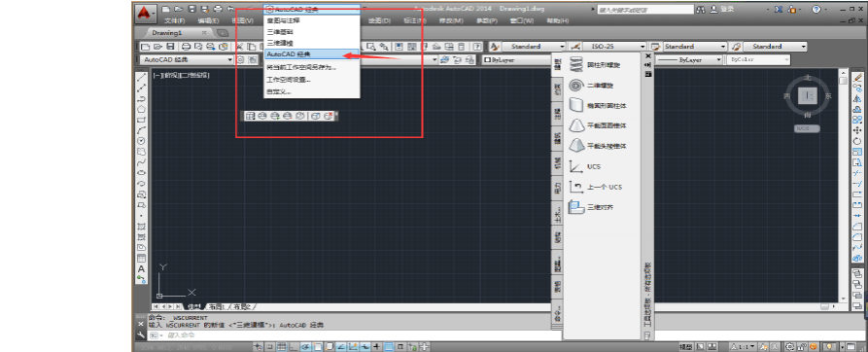This screenshot has height=352, width=868.
Task: Open the ByLayer color control dropdown
Action: coord(516,59)
